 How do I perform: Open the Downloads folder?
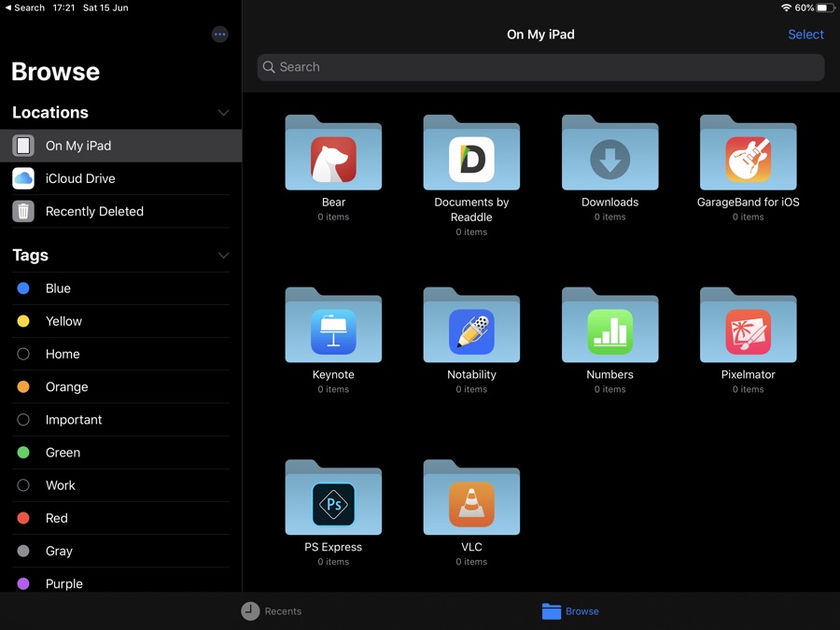(x=609, y=153)
